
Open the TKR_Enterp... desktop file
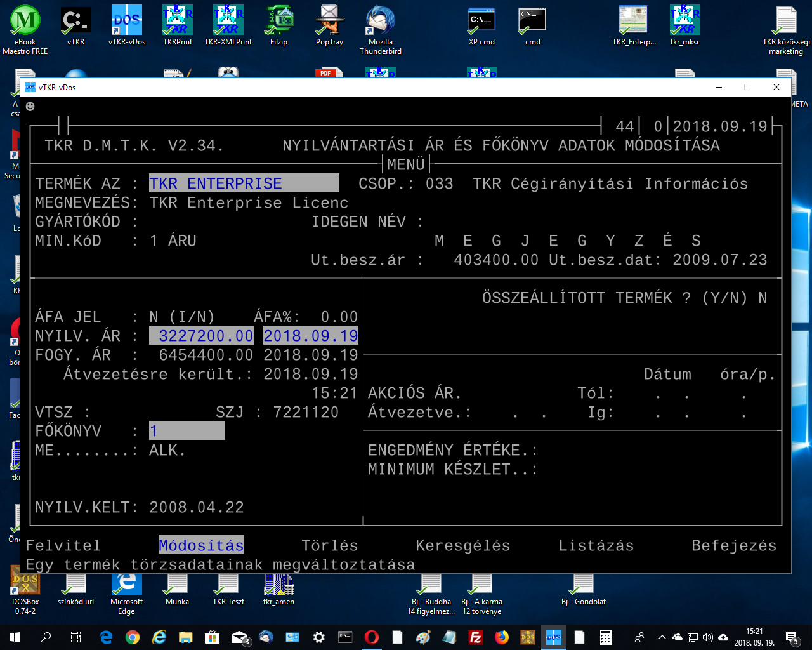(x=634, y=25)
